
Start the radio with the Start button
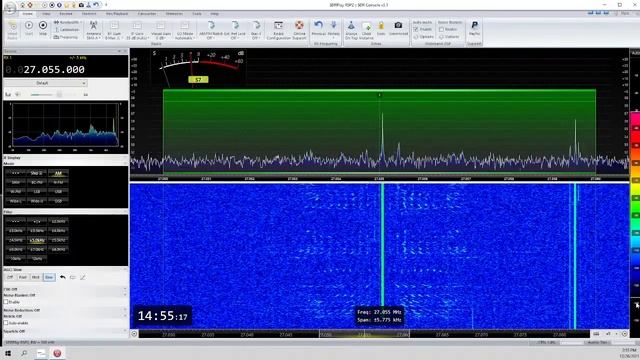point(29,28)
